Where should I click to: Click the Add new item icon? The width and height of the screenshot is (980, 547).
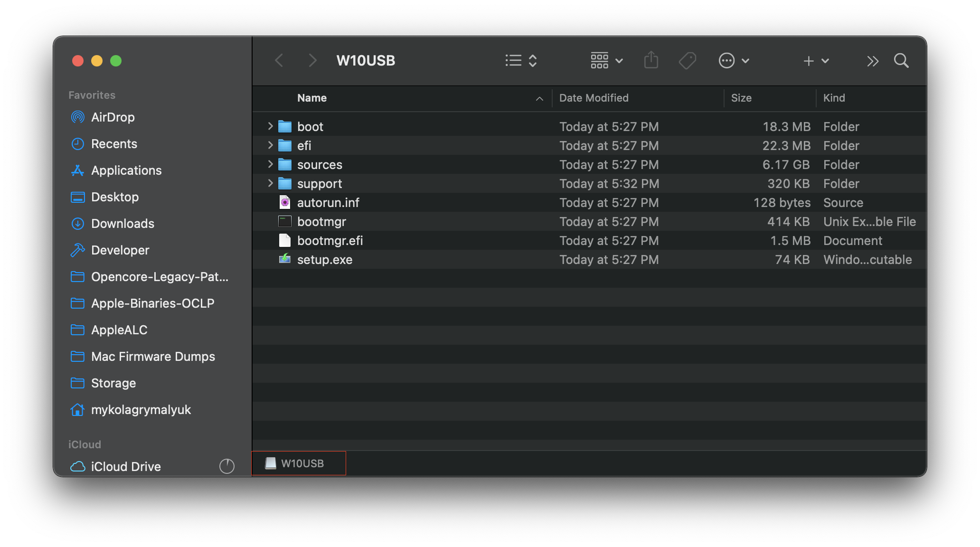pos(809,60)
